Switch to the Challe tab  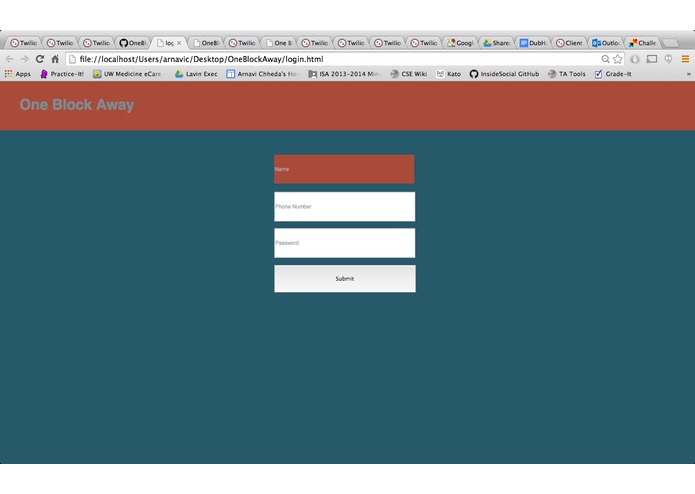click(x=642, y=43)
